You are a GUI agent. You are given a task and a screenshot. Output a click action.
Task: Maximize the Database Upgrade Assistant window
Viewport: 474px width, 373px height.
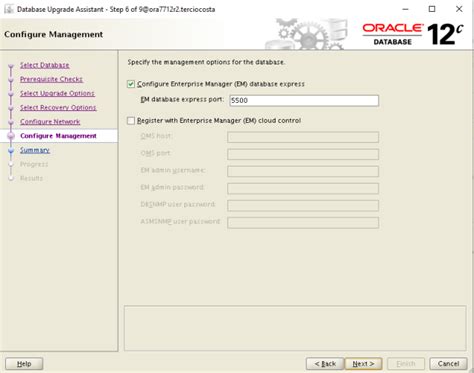pos(432,9)
